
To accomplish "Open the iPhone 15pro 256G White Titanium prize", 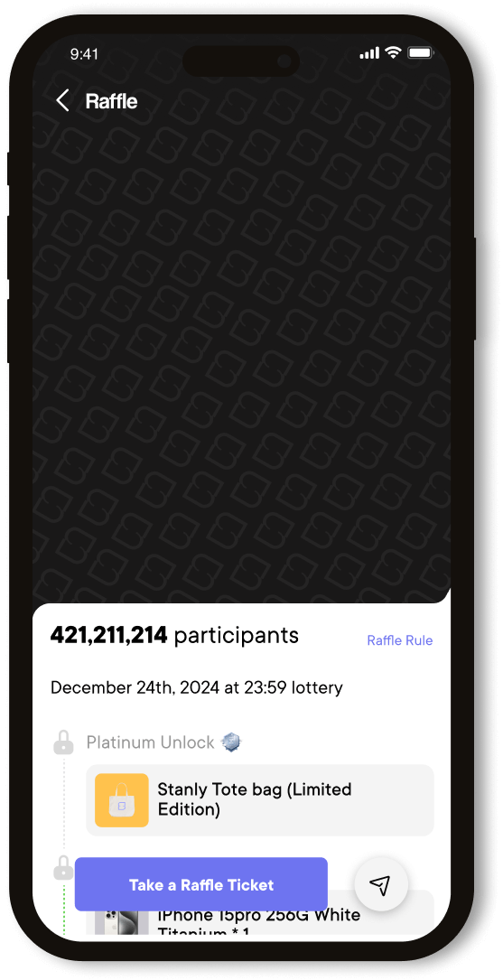I will [x=260, y=916].
